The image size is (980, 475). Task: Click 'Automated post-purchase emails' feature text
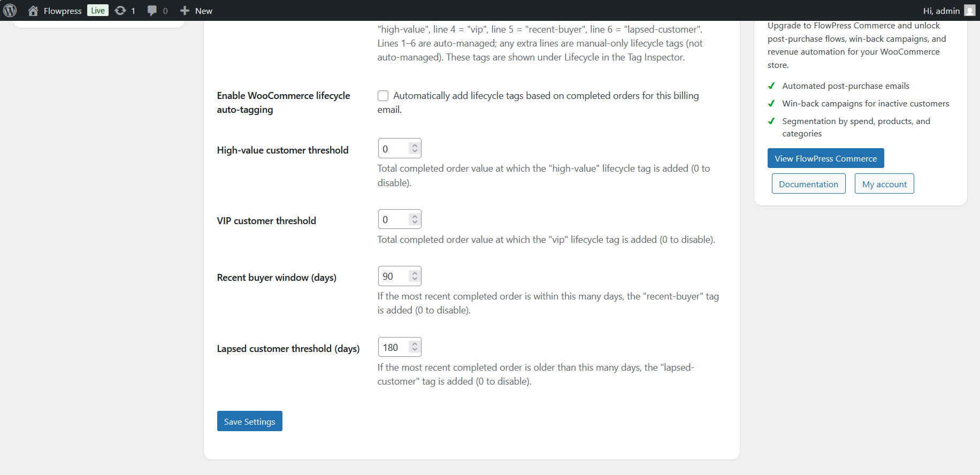point(846,86)
